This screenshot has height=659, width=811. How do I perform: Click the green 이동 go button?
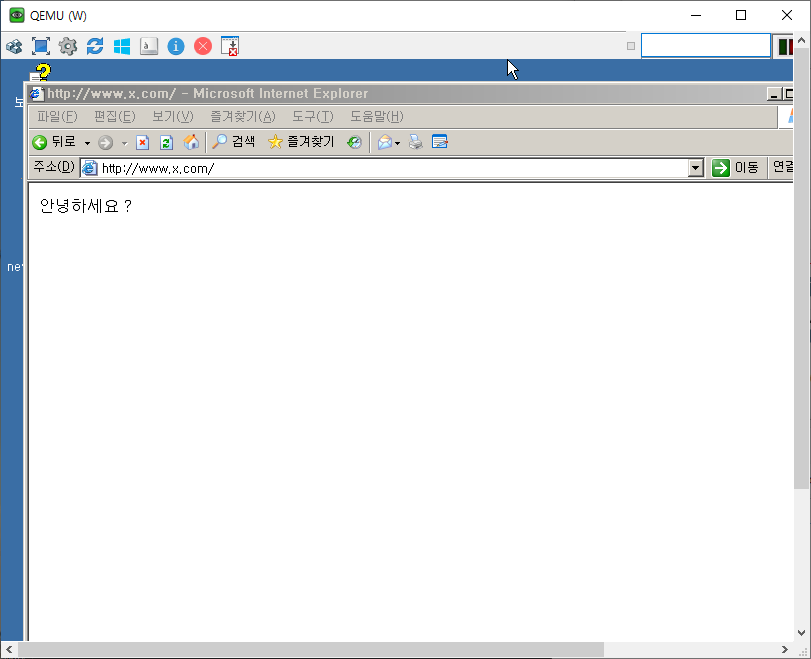click(x=735, y=168)
